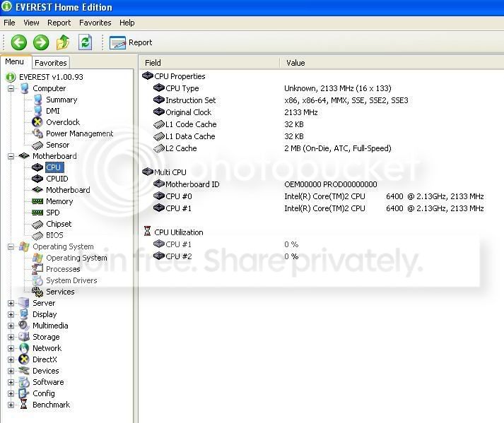
Task: Open the View menu
Action: pyautogui.click(x=31, y=23)
